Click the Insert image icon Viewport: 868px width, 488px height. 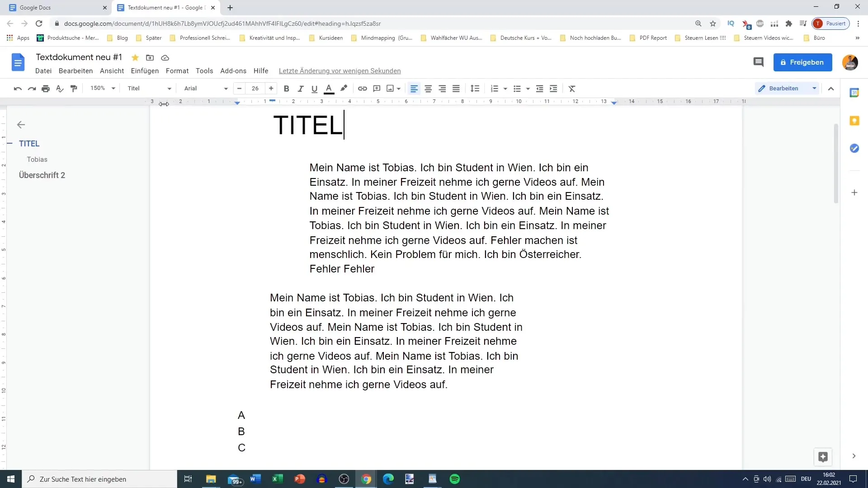pyautogui.click(x=390, y=89)
